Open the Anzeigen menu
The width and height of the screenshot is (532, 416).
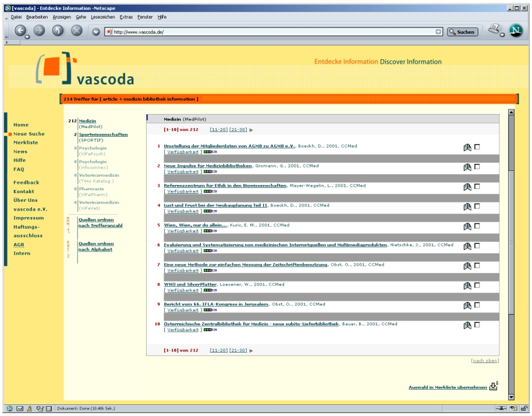click(62, 17)
